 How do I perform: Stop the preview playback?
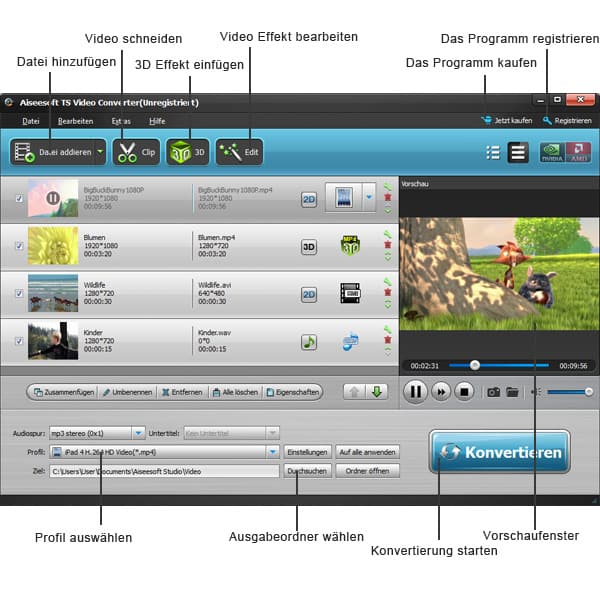(464, 392)
